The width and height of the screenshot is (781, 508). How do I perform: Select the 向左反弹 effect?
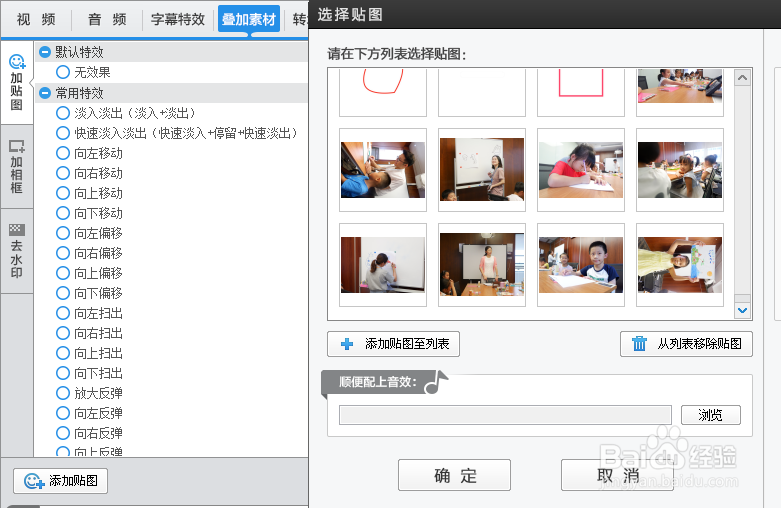tap(63, 413)
